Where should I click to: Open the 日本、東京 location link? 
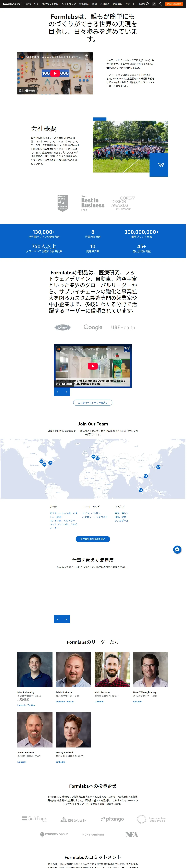click(121, 517)
